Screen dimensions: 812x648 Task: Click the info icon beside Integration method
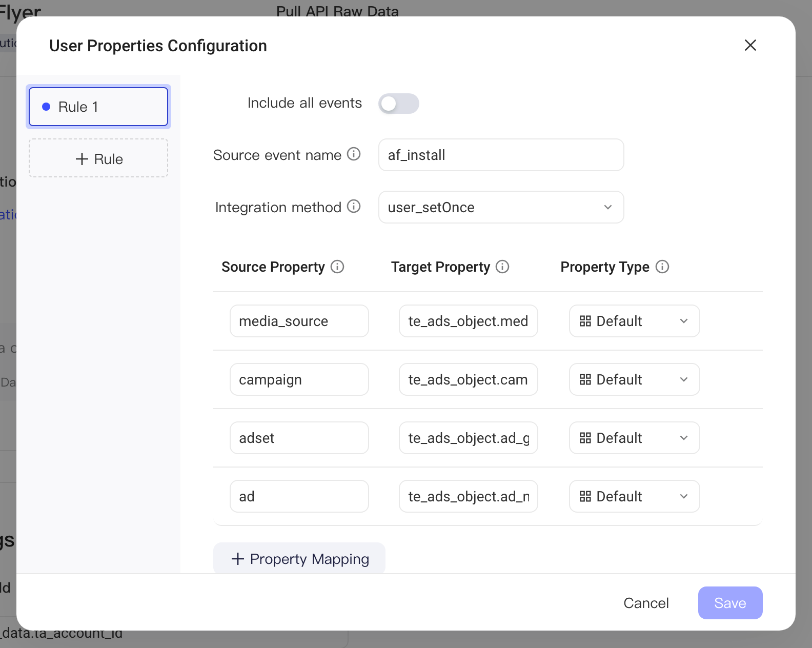coord(354,206)
